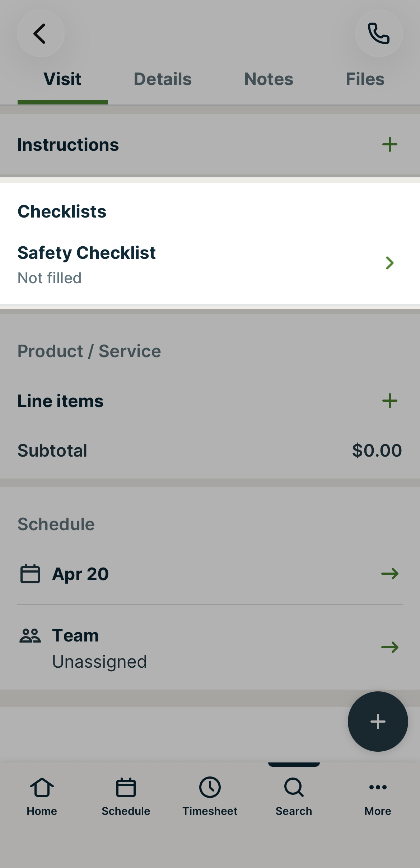Add a new instruction with the plus icon
Screen dimensions: 420x868
(390, 144)
